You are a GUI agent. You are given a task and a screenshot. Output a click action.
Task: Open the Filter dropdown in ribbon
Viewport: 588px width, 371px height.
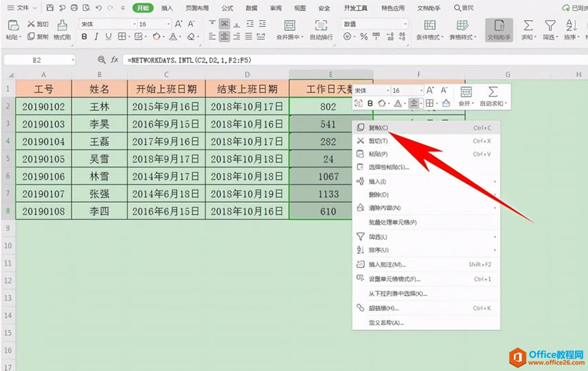coord(550,30)
